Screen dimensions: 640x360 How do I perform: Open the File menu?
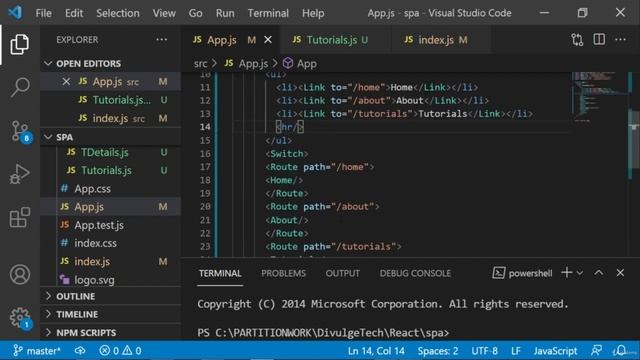(x=43, y=13)
